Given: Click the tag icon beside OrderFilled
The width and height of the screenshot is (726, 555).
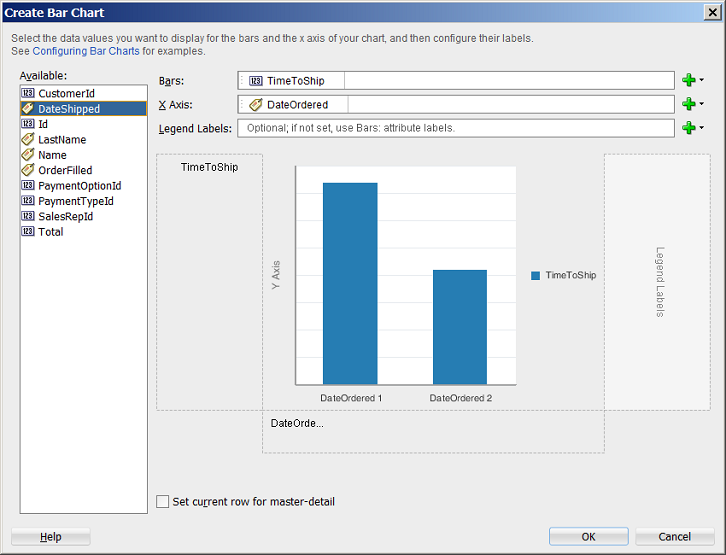Looking at the screenshot, I should tap(28, 169).
